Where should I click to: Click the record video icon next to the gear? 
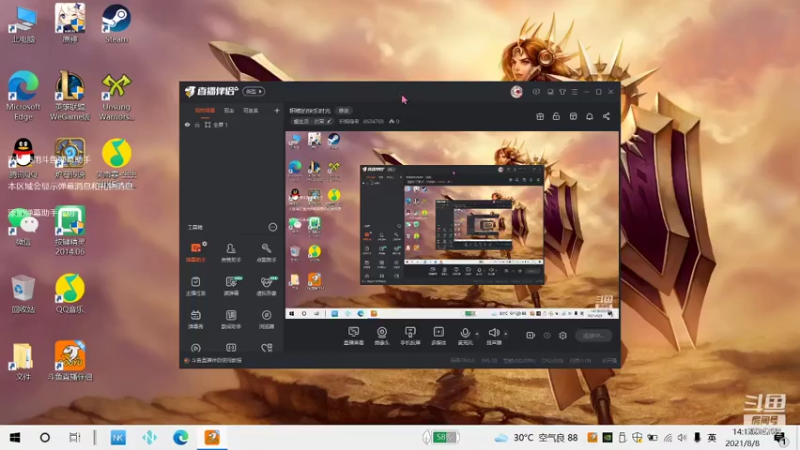tap(531, 335)
